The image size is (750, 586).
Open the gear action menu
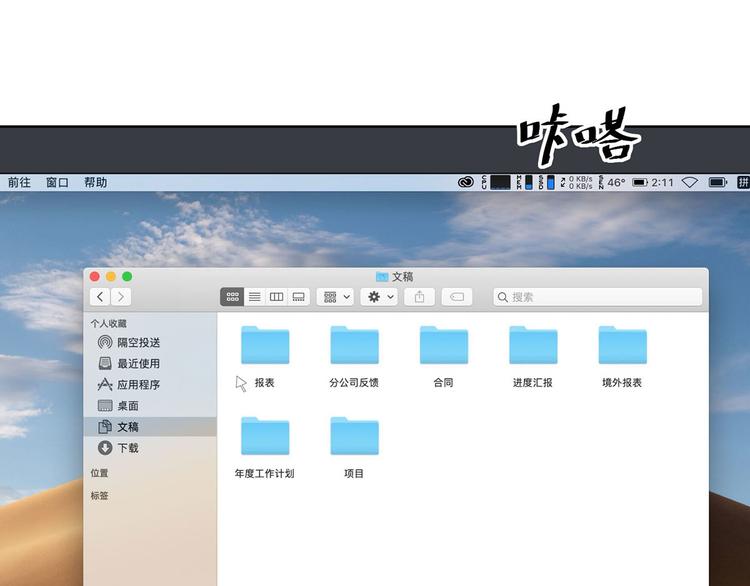pos(380,297)
